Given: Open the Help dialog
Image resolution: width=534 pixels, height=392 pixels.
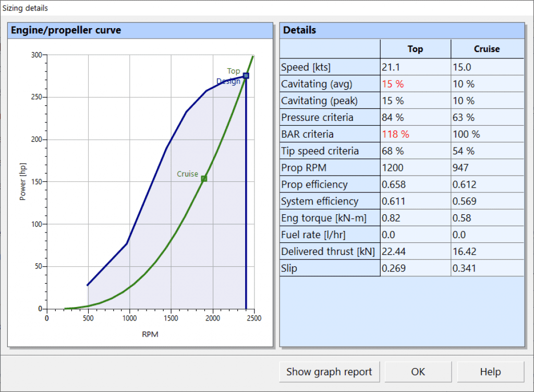Looking at the screenshot, I should point(490,372).
